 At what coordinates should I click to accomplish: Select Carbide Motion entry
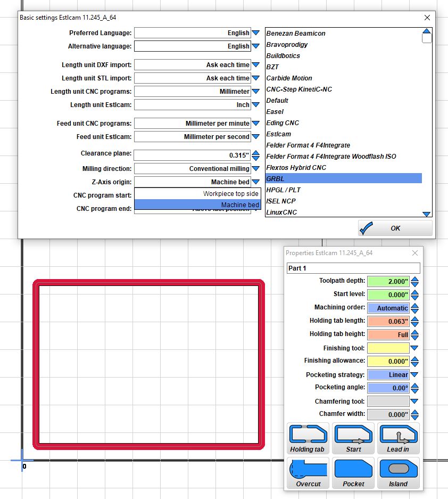(x=344, y=78)
